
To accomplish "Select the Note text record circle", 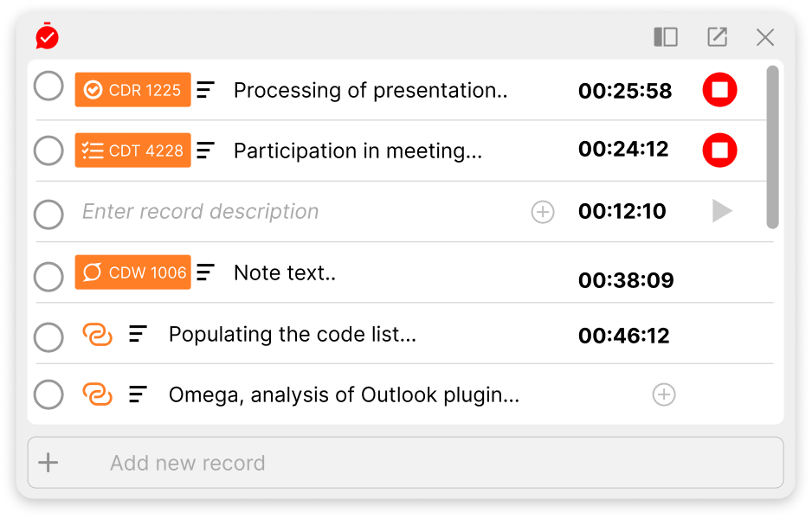I will 48,277.
